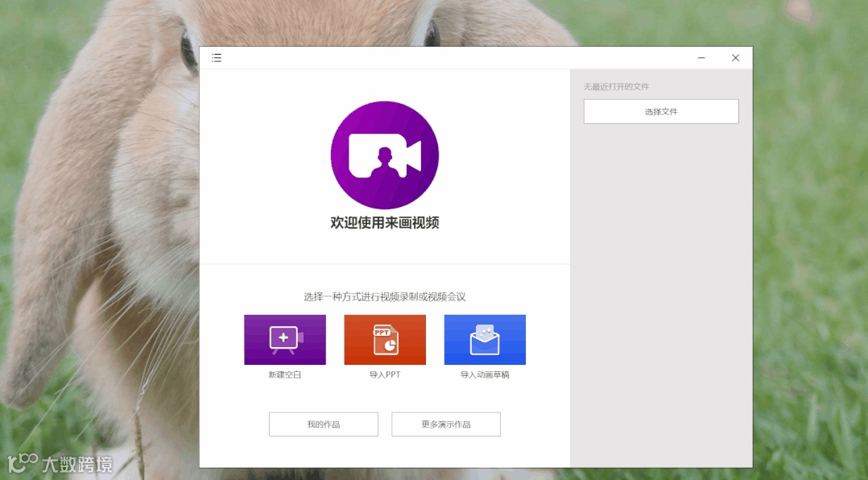The height and width of the screenshot is (480, 868).
Task: Click 选择一种方式进行视频录制或视频会议 text
Action: (385, 296)
